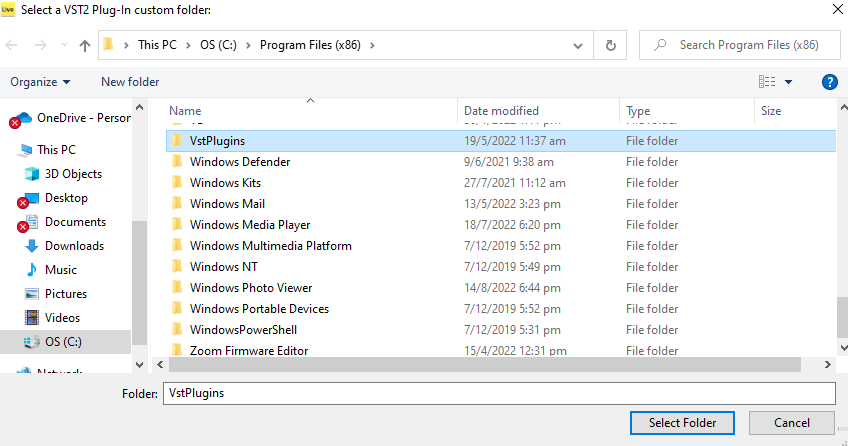Select the Windows Kits folder
The height and width of the screenshot is (446, 848).
point(225,183)
